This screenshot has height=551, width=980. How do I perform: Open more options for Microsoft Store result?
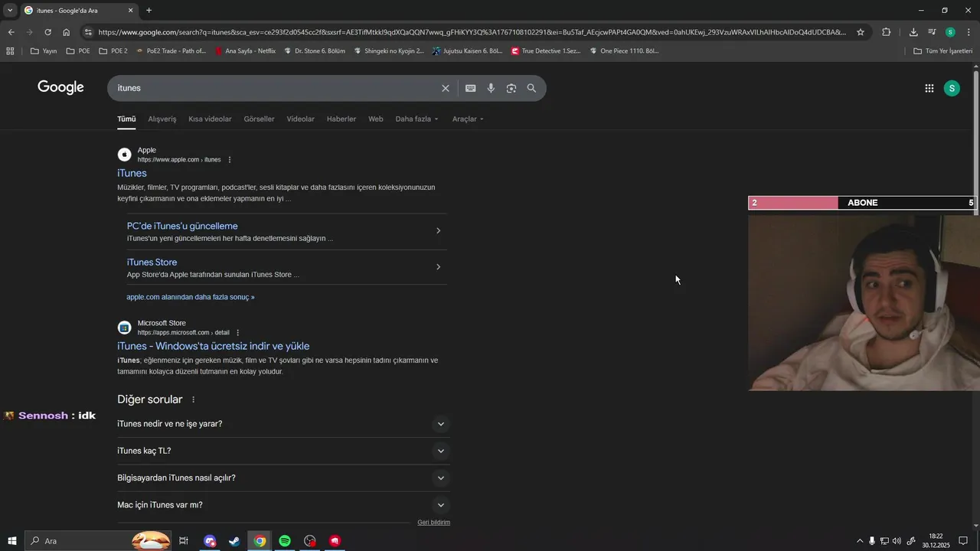(238, 333)
